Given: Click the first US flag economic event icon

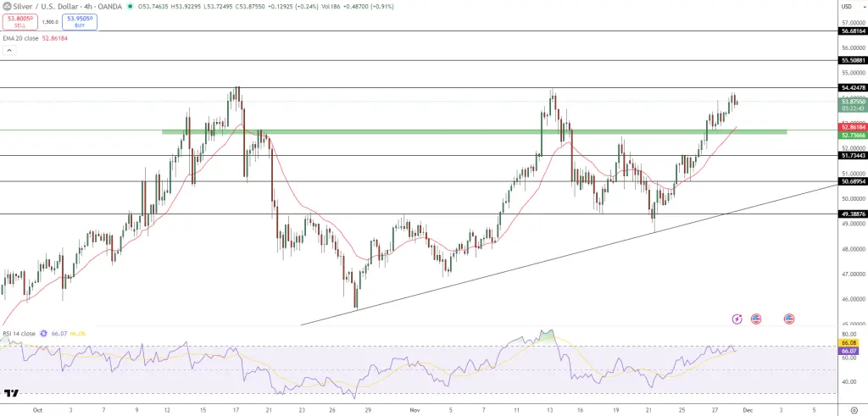Looking at the screenshot, I should tap(755, 319).
